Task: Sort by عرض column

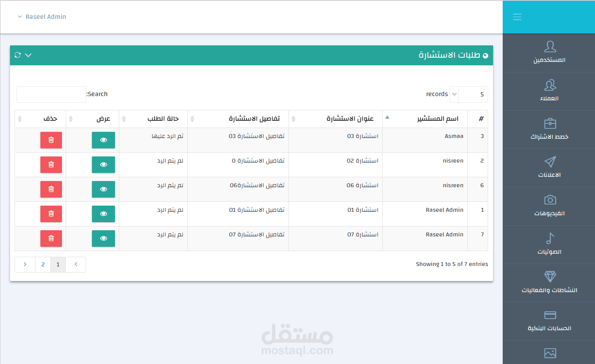Action: (93, 119)
